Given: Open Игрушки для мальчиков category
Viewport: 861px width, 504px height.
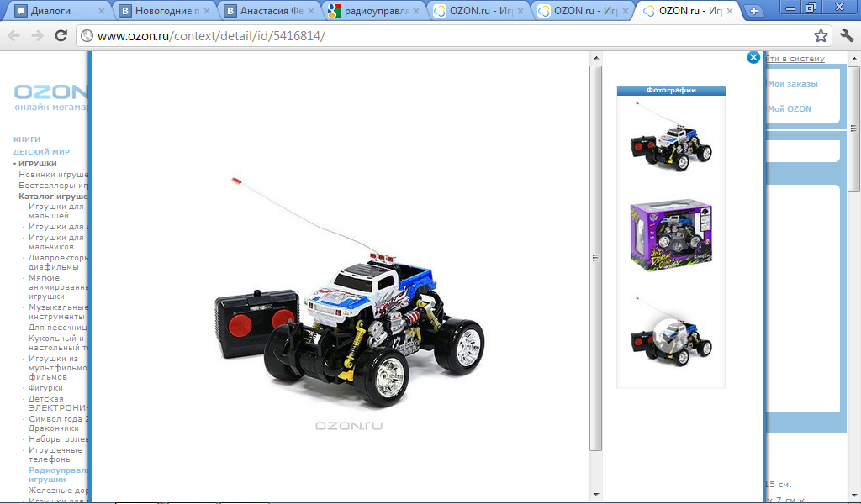Looking at the screenshot, I should (56, 242).
